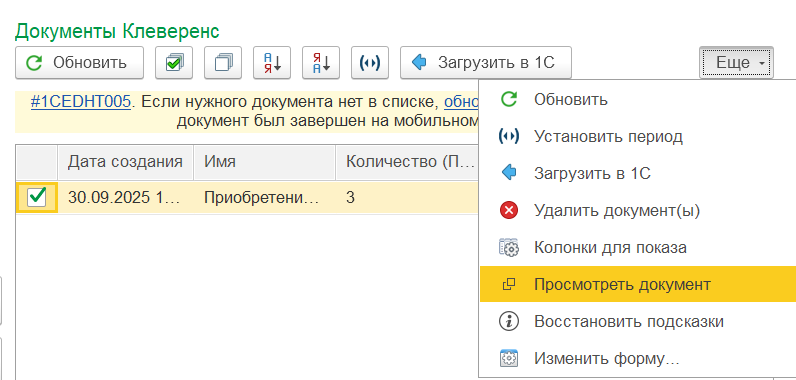The width and height of the screenshot is (796, 380).
Task: Open period settings via the toolbar period icon
Action: click(x=370, y=63)
